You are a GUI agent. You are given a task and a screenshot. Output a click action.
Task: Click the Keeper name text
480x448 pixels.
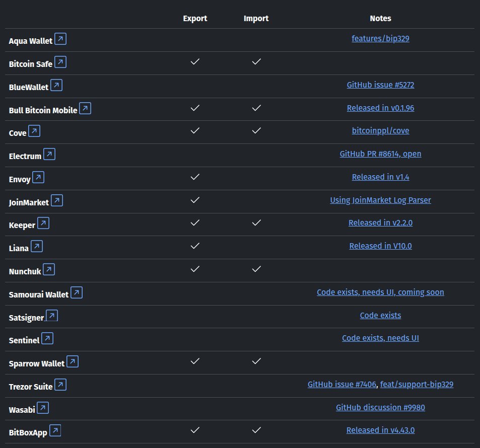tap(22, 225)
